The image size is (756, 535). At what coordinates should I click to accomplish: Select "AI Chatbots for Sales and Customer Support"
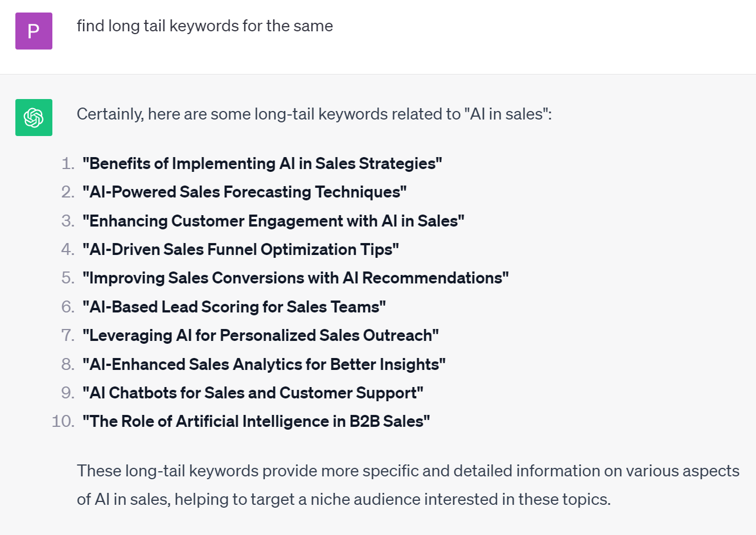(x=253, y=393)
